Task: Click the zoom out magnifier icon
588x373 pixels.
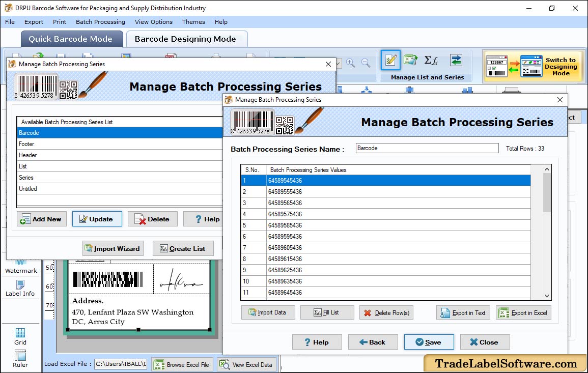Action: point(366,63)
